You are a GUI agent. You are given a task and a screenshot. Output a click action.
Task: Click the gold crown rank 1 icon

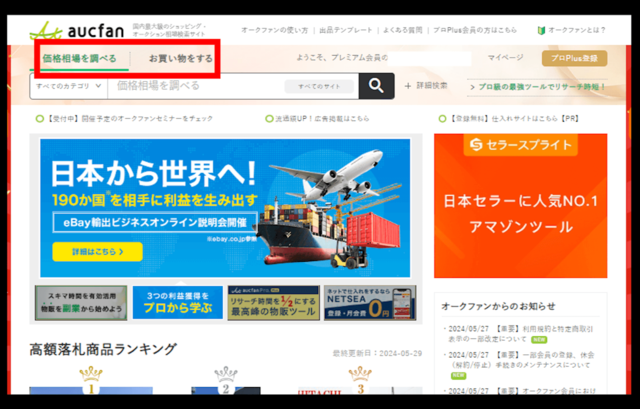click(x=91, y=376)
